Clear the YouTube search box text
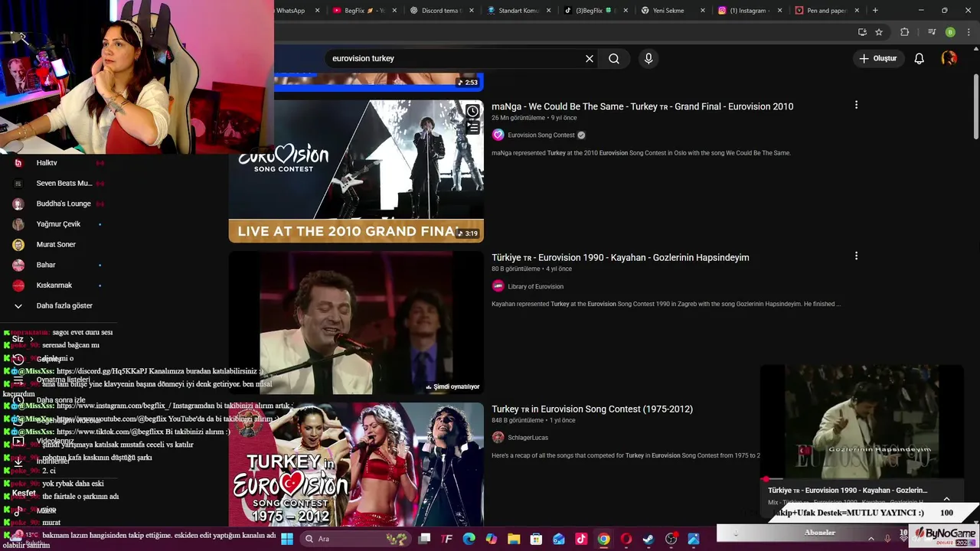The image size is (980, 551). (x=590, y=58)
